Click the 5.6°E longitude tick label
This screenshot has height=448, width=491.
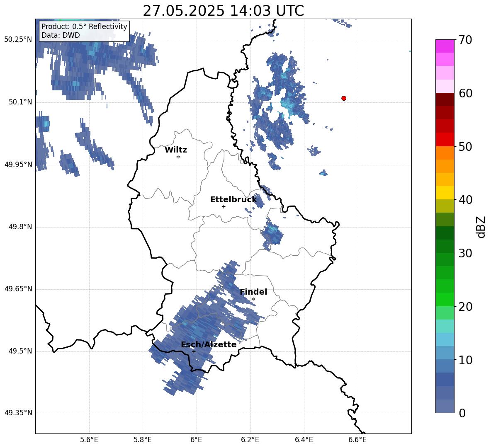[x=89, y=440]
